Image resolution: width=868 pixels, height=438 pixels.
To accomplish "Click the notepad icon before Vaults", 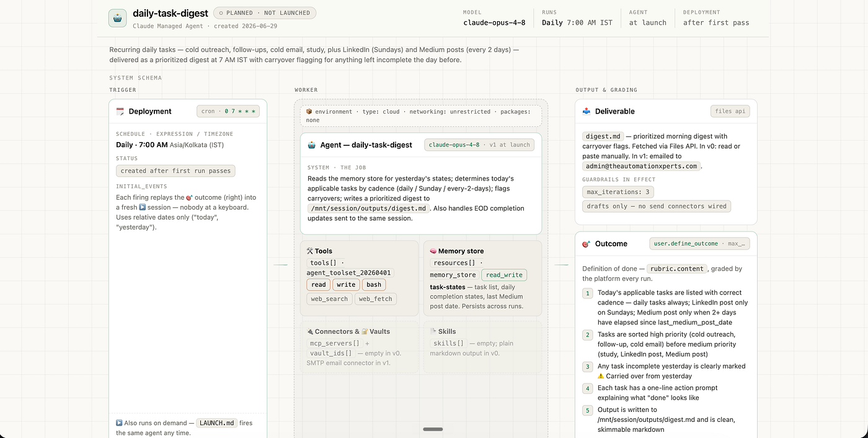I will tap(365, 332).
